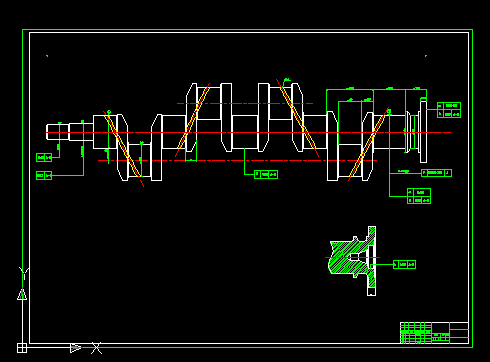Select the main red crankshaft axis centerline
The width and height of the screenshot is (490, 362).
coord(248,133)
